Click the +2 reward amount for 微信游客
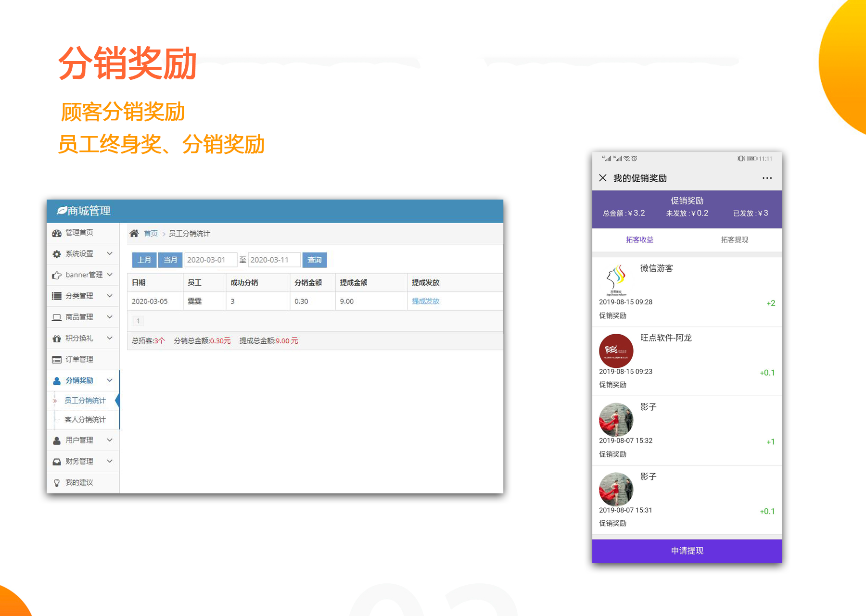The height and width of the screenshot is (616, 866). 771,303
